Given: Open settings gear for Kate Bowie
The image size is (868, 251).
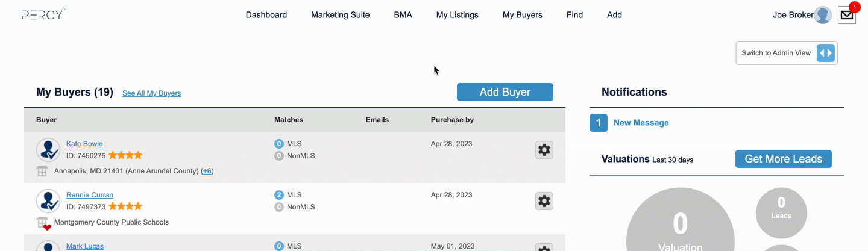Looking at the screenshot, I should click(x=544, y=150).
